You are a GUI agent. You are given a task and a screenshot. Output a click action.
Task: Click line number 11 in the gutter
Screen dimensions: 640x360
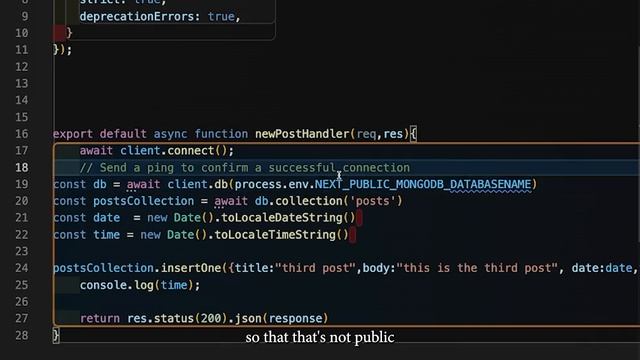coord(22,50)
